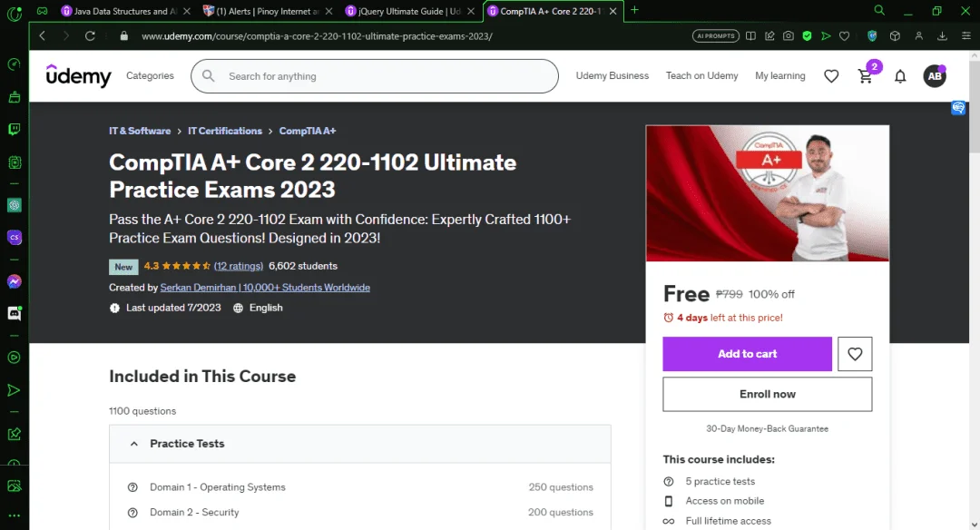Screen dimensions: 980x530
Task: Open instructor Serkan Demirhan's profile link
Action: click(x=265, y=288)
